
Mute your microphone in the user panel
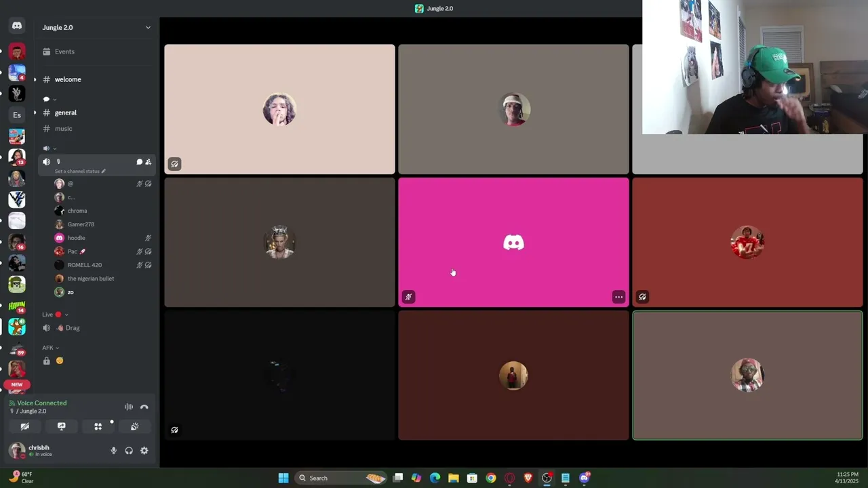pos(113,451)
